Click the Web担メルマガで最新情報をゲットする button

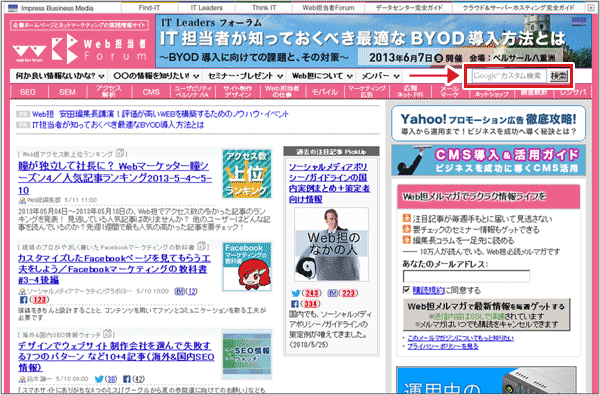coord(486,315)
